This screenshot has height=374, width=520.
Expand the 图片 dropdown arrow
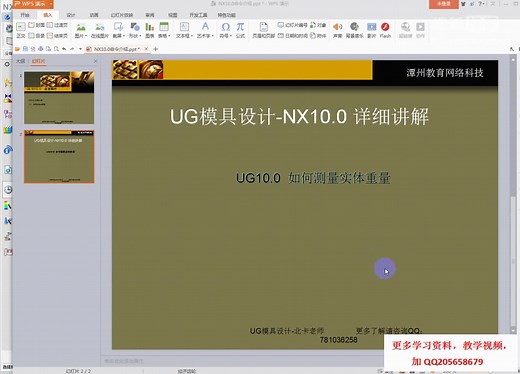click(86, 36)
